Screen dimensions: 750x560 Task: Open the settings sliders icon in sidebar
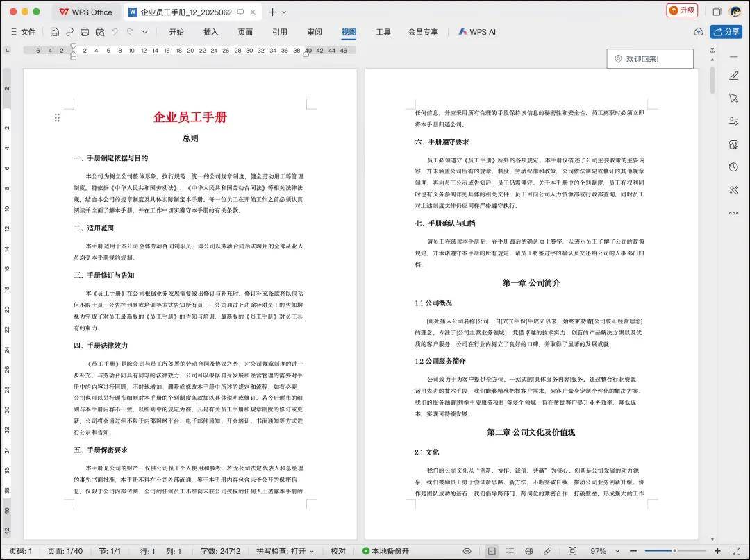click(x=733, y=121)
